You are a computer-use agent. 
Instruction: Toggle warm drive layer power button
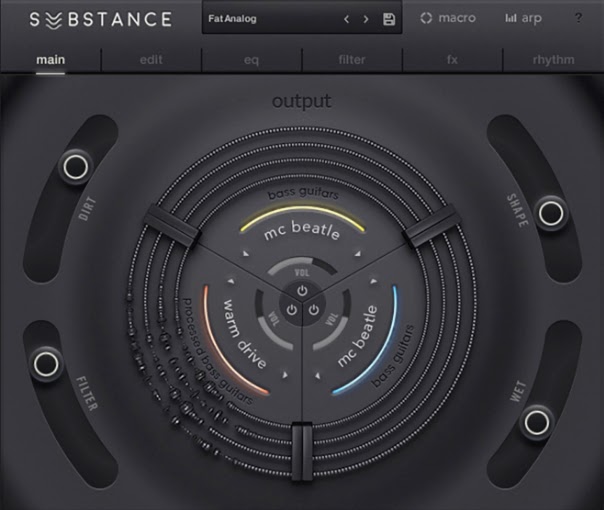292,309
